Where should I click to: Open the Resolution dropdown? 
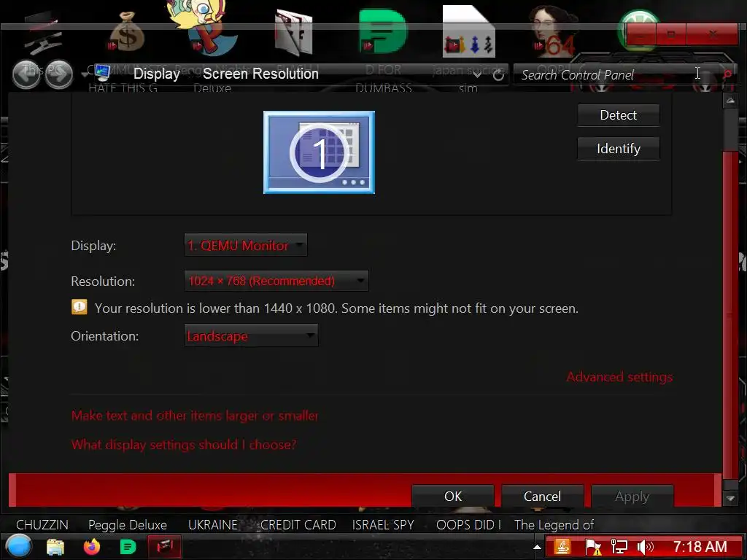click(276, 281)
